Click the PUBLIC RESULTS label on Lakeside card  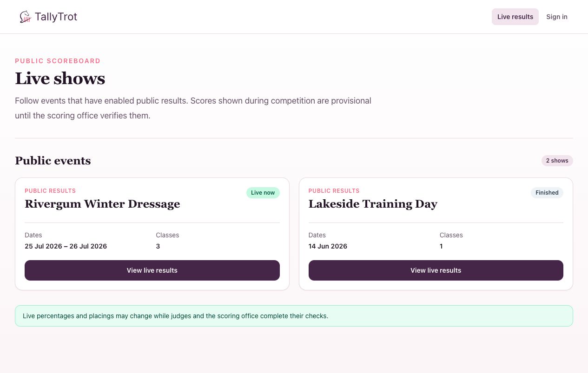334,191
